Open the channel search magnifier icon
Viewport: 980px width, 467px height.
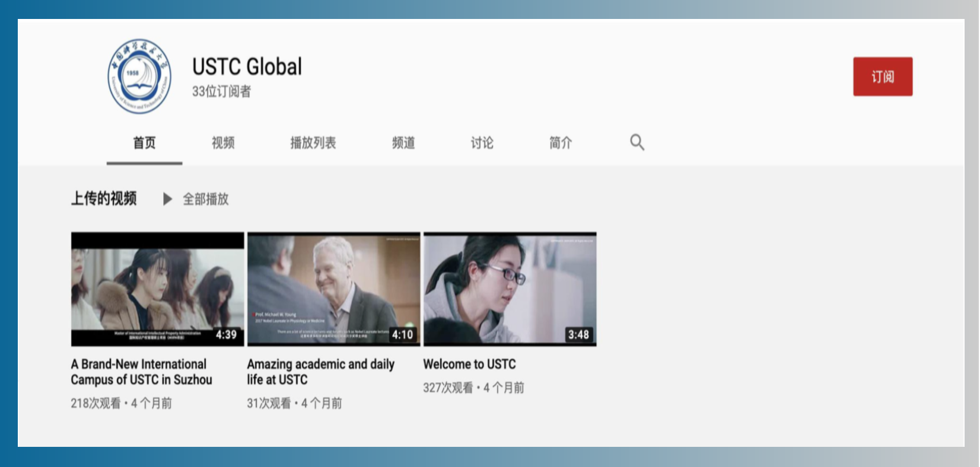click(x=637, y=142)
